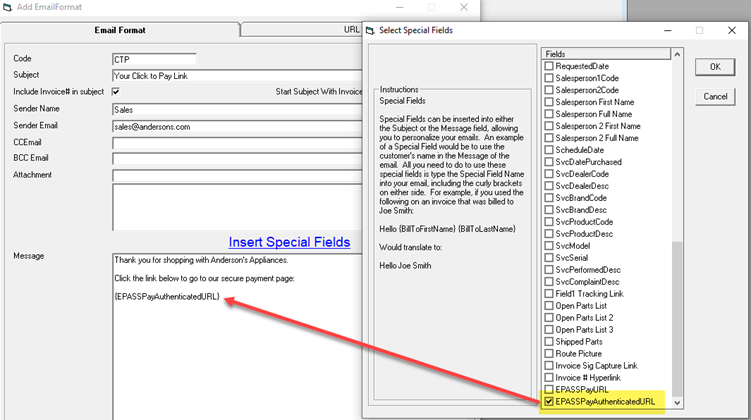This screenshot has width=751, height=420.
Task: Close the Select Special Fields window
Action: click(x=732, y=30)
